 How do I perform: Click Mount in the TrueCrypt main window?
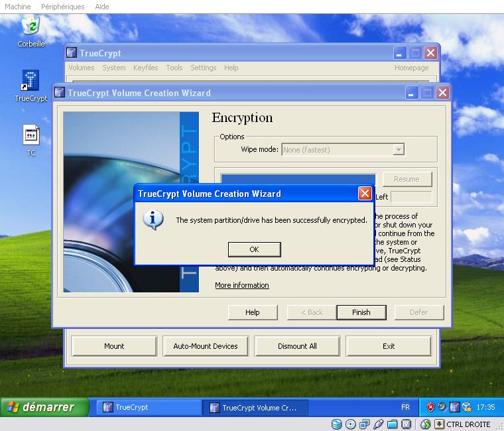[114, 346]
